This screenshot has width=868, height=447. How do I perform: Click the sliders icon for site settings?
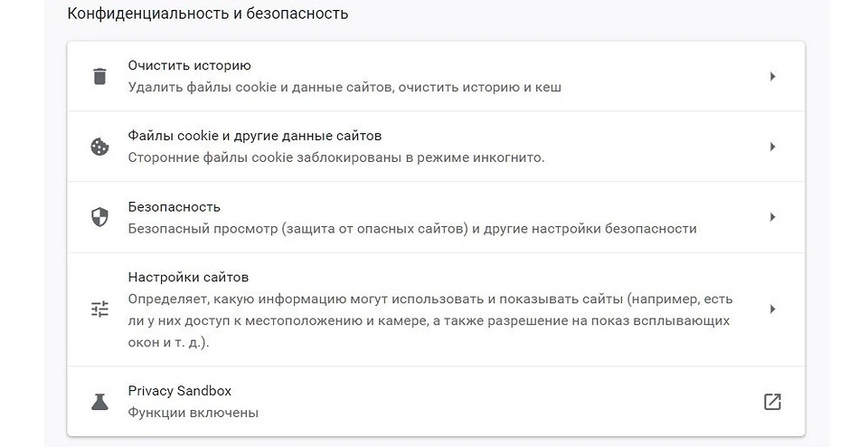pyautogui.click(x=100, y=309)
